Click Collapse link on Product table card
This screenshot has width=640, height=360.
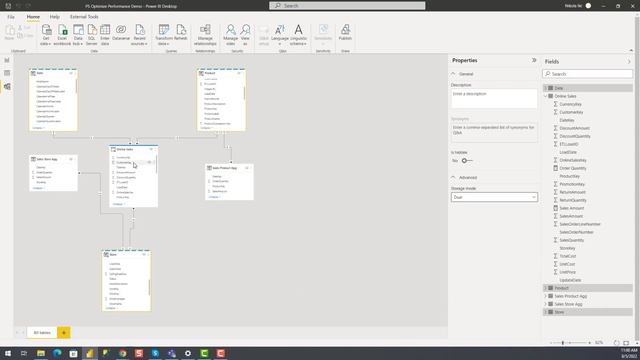click(206, 128)
